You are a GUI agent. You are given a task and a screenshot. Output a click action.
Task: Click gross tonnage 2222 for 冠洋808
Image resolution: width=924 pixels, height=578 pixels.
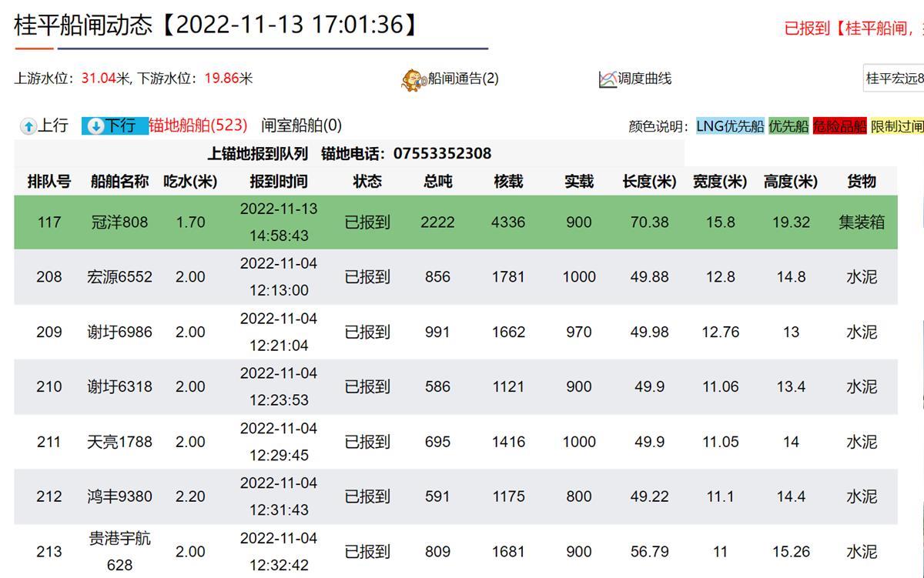pos(437,222)
